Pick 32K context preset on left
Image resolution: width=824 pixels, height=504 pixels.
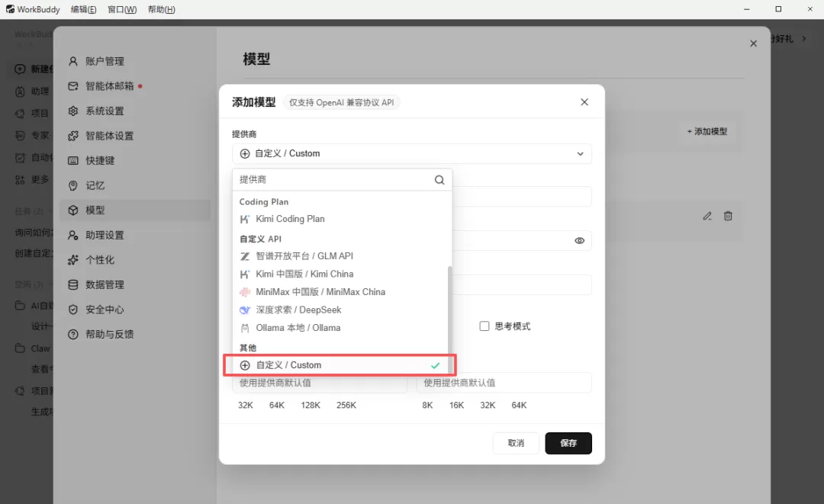click(246, 406)
